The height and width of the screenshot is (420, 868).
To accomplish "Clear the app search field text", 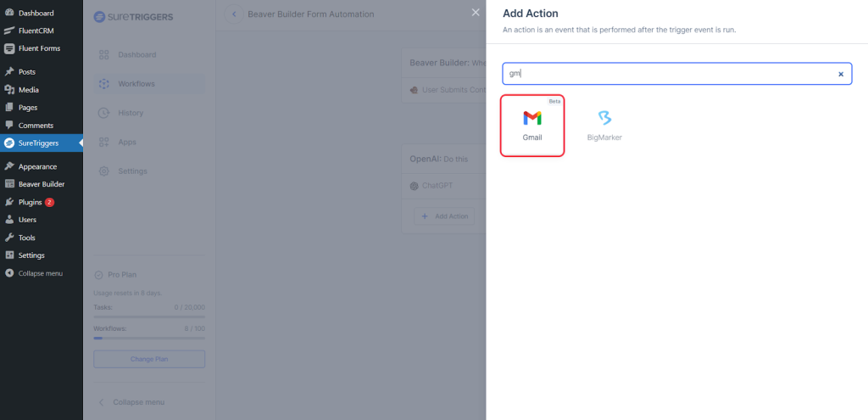I will [841, 74].
